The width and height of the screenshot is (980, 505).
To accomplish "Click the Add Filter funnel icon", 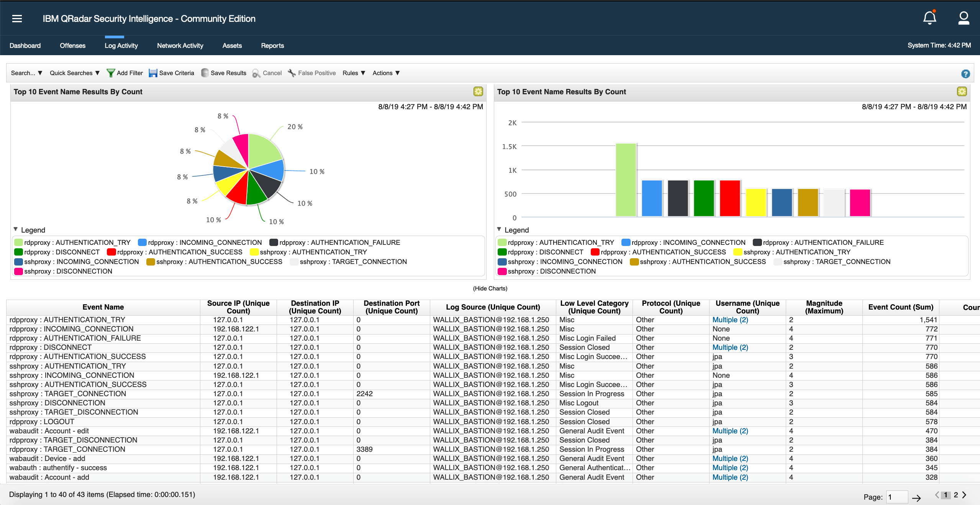I will point(111,73).
